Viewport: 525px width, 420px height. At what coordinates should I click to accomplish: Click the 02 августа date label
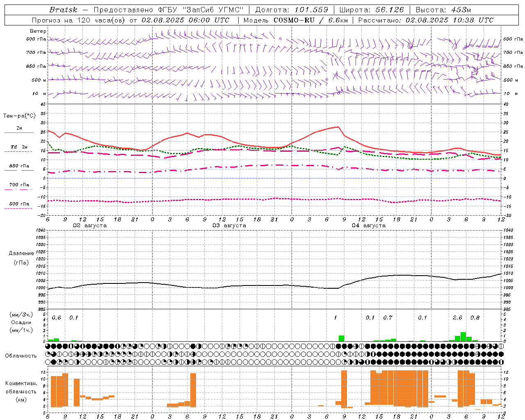pos(90,226)
